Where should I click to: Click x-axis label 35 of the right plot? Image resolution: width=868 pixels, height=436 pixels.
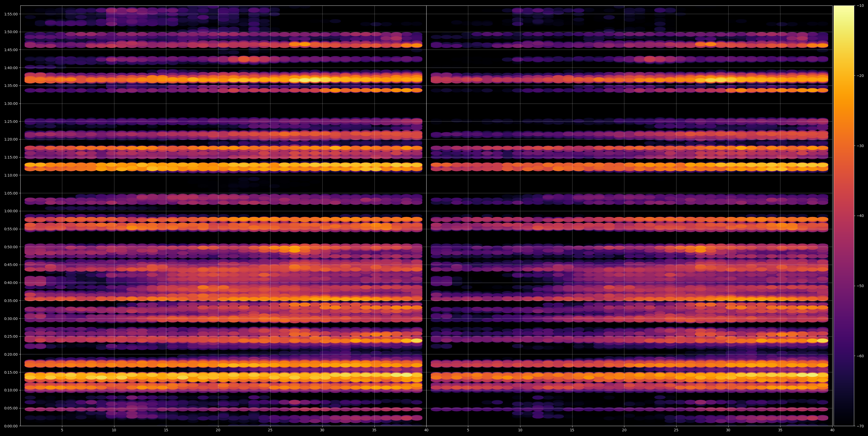click(780, 430)
